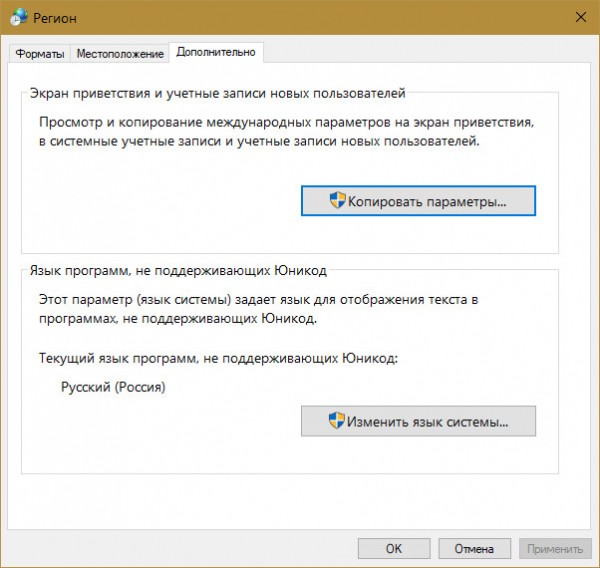The width and height of the screenshot is (600, 568).
Task: Close the Регион window
Action: (581, 17)
